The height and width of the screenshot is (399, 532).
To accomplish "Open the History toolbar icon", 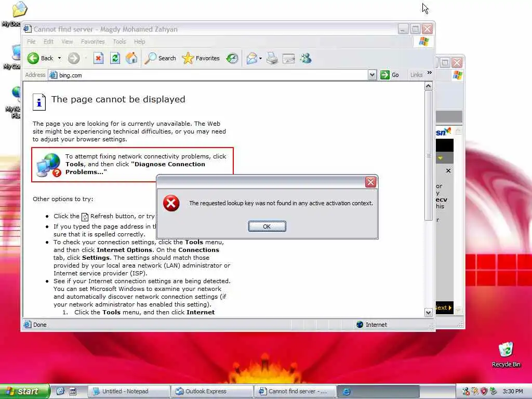I will (x=232, y=58).
